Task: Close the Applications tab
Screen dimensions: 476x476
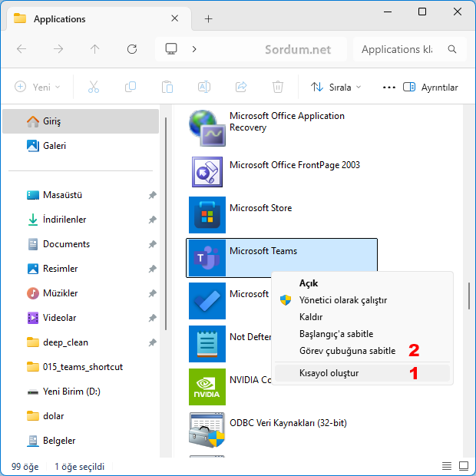Action: pyautogui.click(x=174, y=18)
